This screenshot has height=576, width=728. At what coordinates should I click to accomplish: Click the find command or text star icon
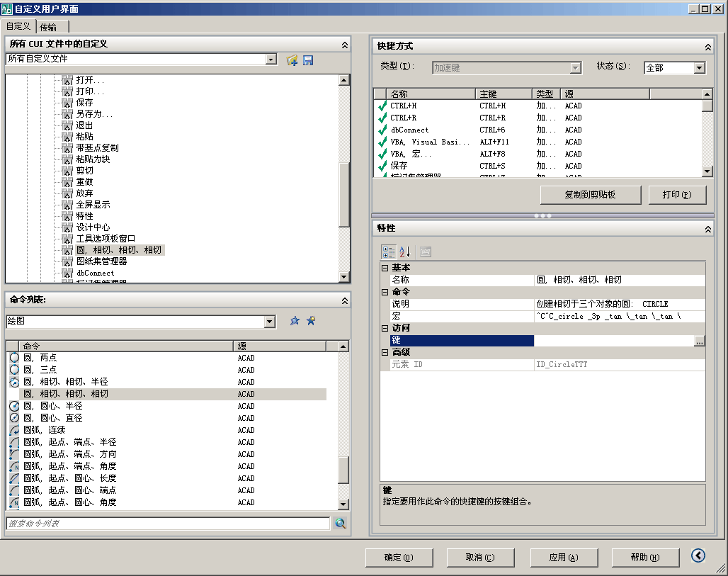pyautogui.click(x=295, y=321)
